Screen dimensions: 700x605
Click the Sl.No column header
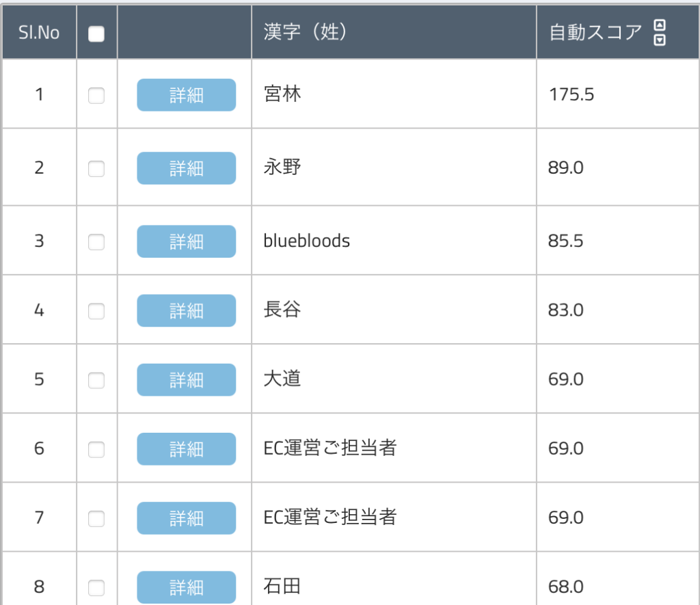[39, 33]
